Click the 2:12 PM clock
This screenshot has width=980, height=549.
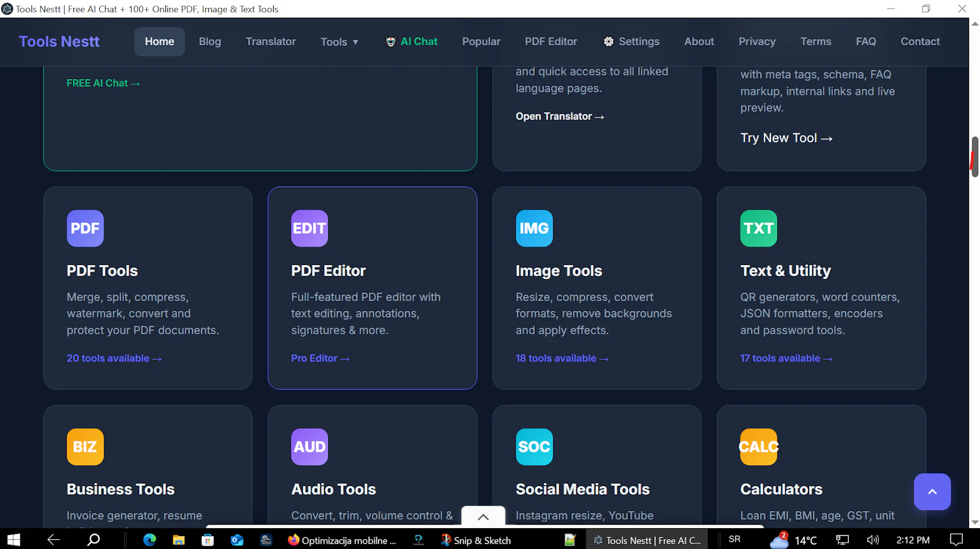[x=913, y=540]
